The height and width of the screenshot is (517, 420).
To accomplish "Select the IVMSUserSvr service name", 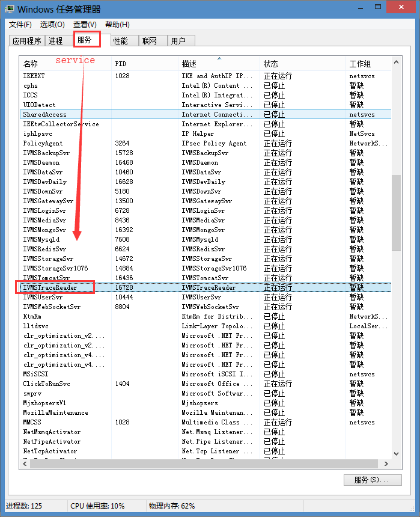I will point(43,297).
